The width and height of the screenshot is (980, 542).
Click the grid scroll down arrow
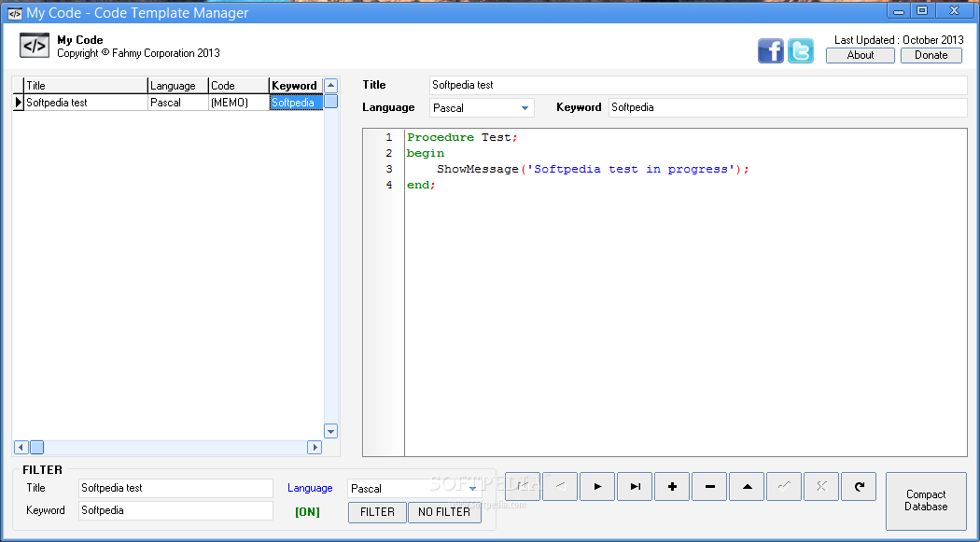click(x=331, y=431)
